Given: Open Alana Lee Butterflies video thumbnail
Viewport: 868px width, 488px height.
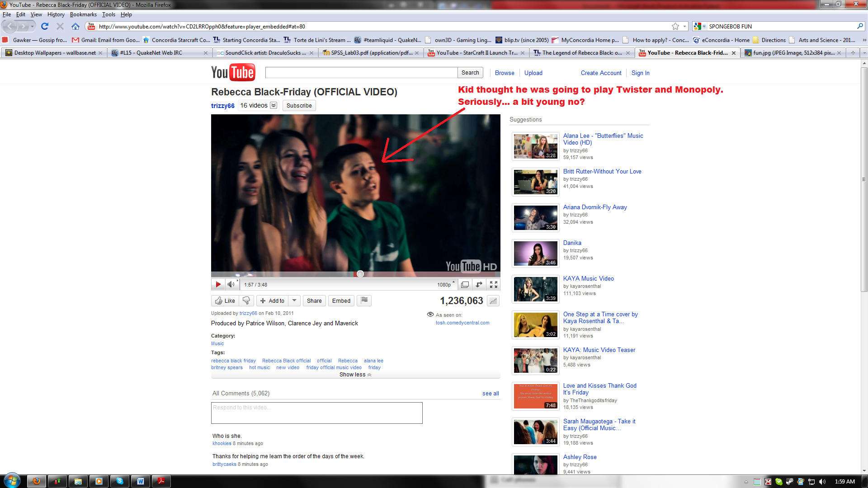Looking at the screenshot, I should click(535, 146).
